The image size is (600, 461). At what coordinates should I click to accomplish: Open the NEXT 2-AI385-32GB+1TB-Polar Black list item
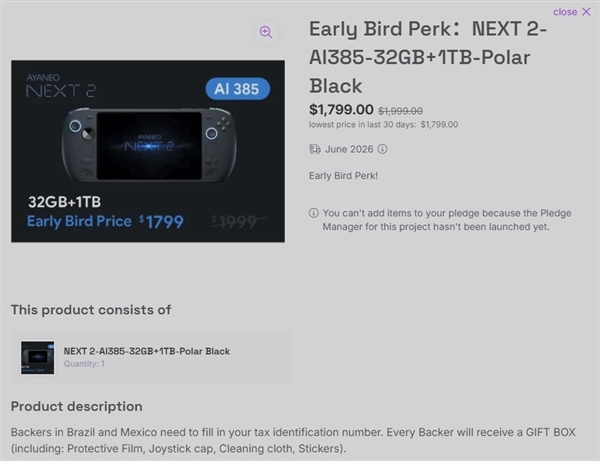147,351
